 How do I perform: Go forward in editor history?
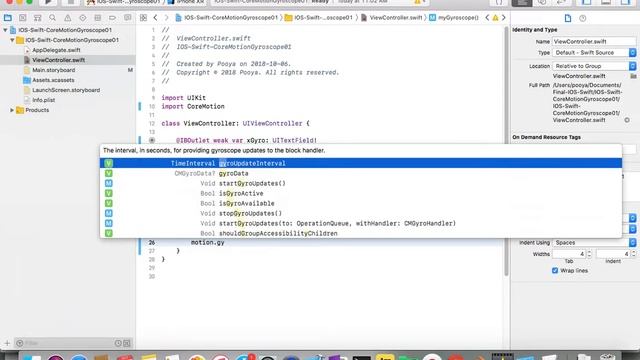[x=166, y=18]
